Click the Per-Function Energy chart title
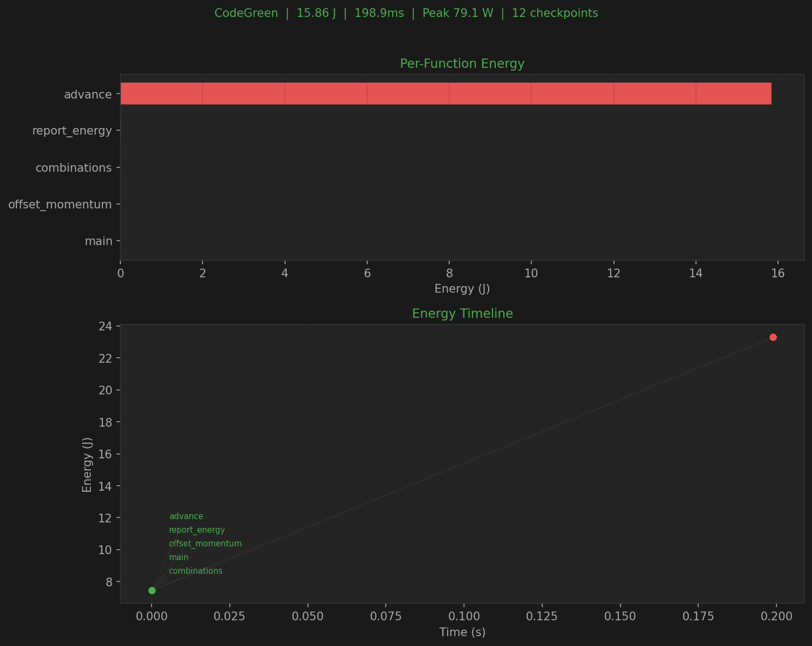 tap(462, 63)
